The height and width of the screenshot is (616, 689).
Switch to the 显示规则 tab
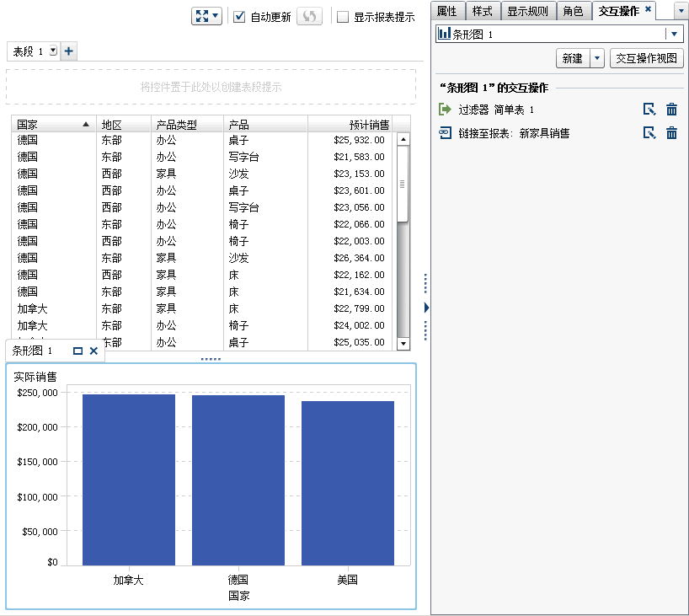coord(530,11)
